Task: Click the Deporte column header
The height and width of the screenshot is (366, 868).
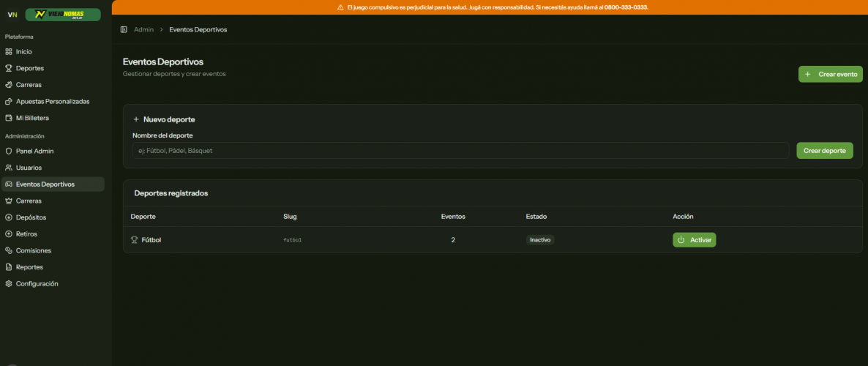Action: coord(143,216)
